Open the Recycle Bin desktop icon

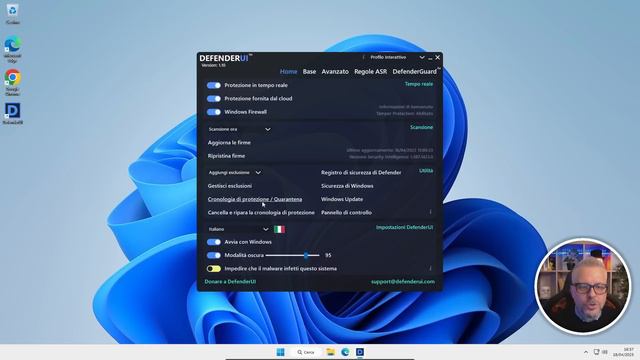tap(12, 14)
